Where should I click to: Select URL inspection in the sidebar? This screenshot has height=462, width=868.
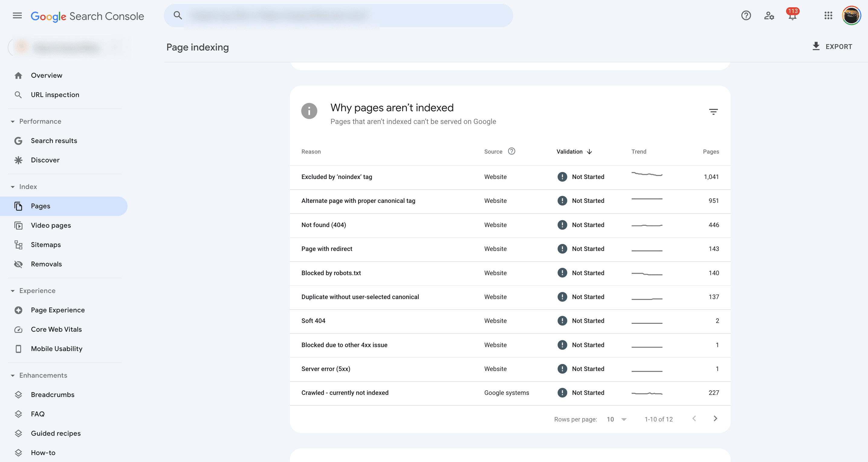[x=55, y=95]
